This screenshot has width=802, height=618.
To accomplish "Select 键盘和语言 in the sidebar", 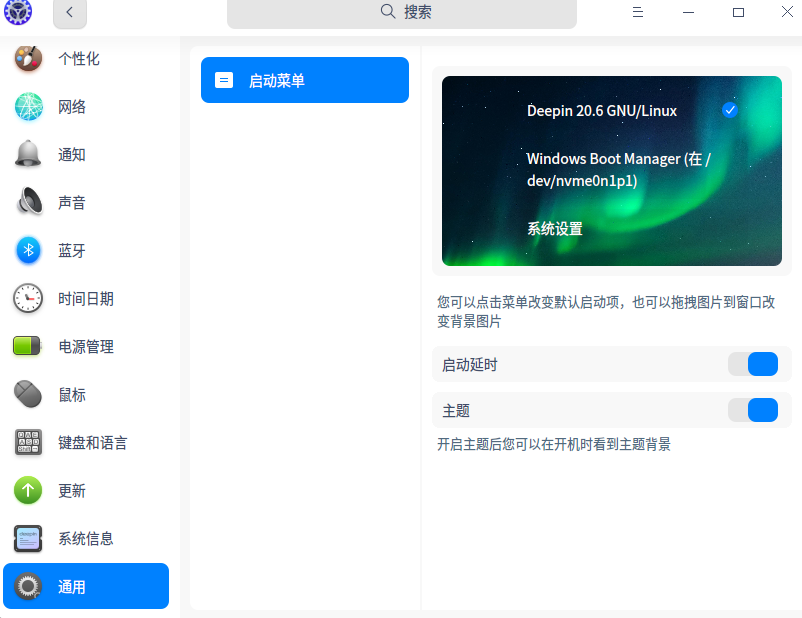I will (86, 443).
